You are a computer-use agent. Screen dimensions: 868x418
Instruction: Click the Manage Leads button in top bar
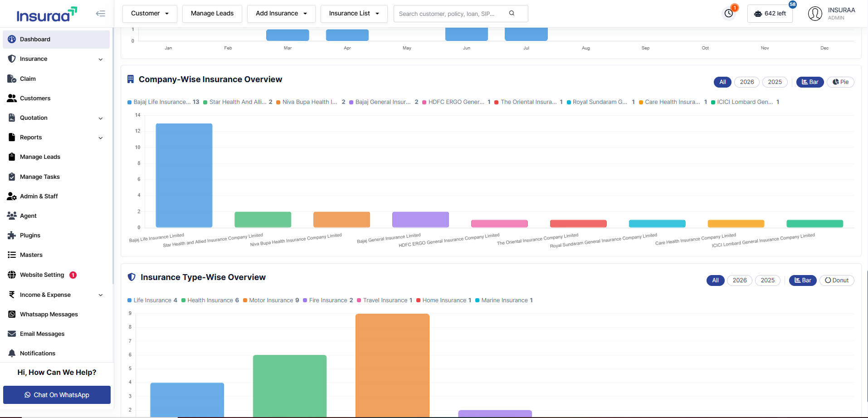click(x=212, y=14)
